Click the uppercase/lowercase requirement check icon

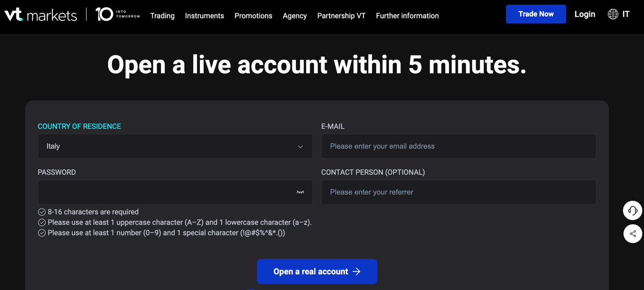(42, 222)
